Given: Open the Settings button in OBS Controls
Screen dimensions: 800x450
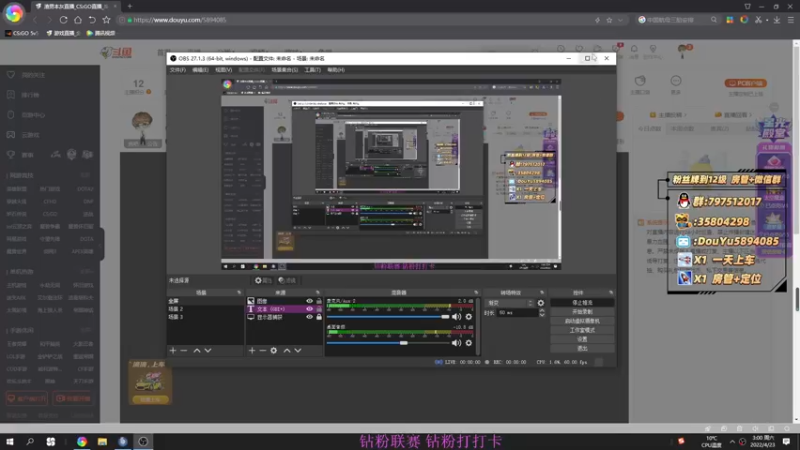Looking at the screenshot, I should (x=582, y=339).
